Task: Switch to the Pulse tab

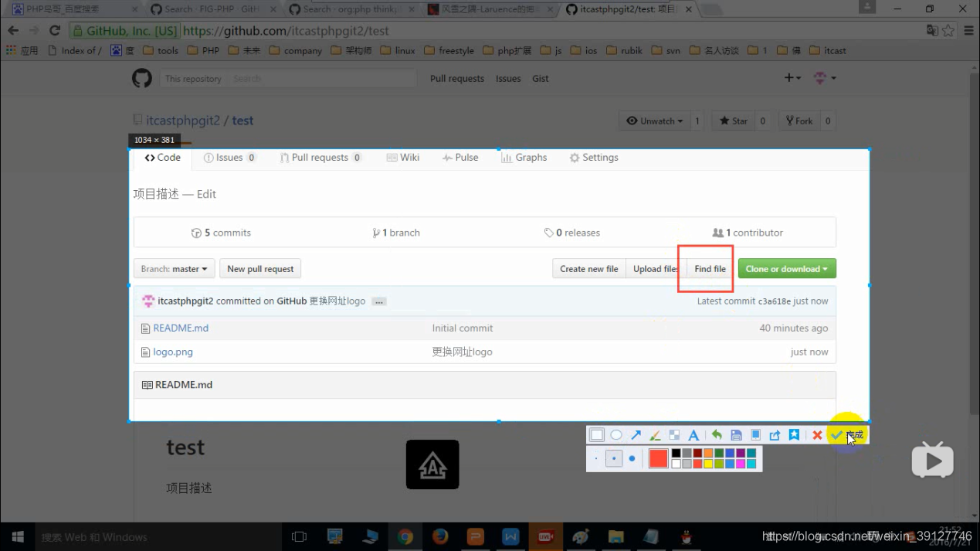Action: [x=460, y=158]
